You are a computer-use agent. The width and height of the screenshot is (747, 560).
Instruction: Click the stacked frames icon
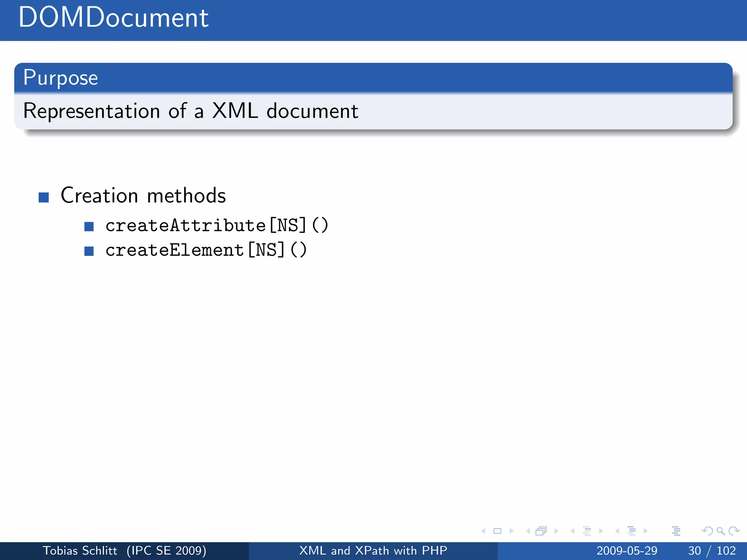(x=541, y=531)
